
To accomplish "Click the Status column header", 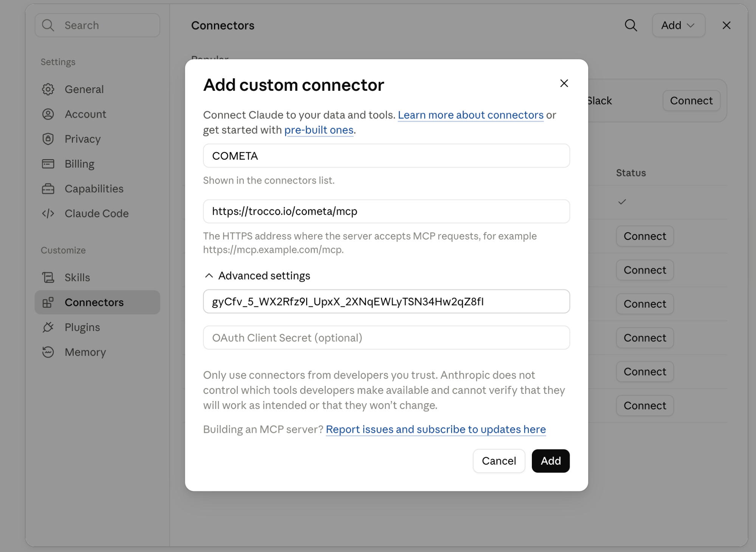I will pos(631,173).
